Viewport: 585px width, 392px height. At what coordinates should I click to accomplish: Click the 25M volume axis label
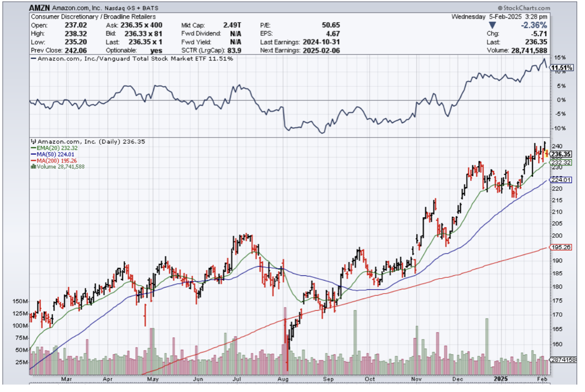click(x=22, y=362)
